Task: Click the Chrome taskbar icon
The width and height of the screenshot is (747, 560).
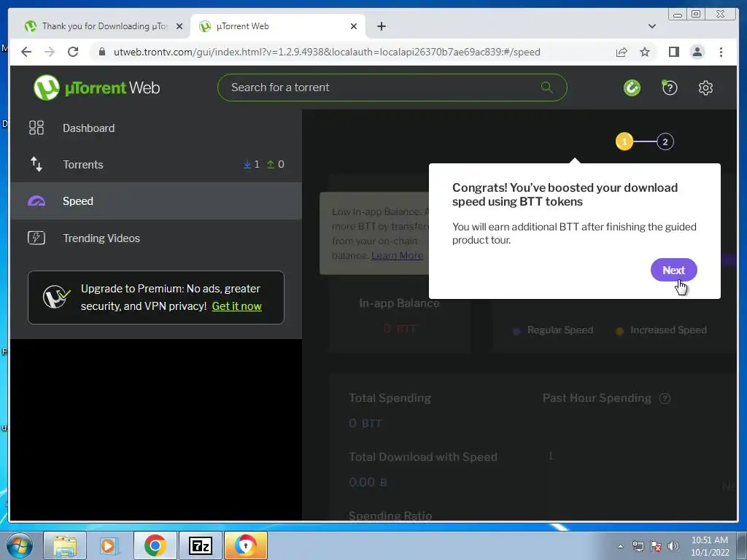Action: pos(155,545)
